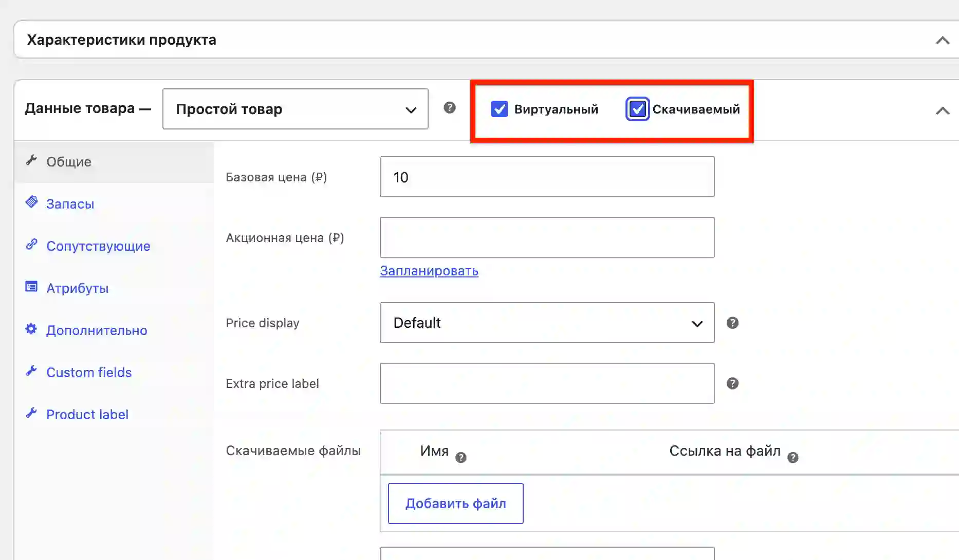Open the Запасы tab
This screenshot has height=560, width=959.
[x=70, y=204]
